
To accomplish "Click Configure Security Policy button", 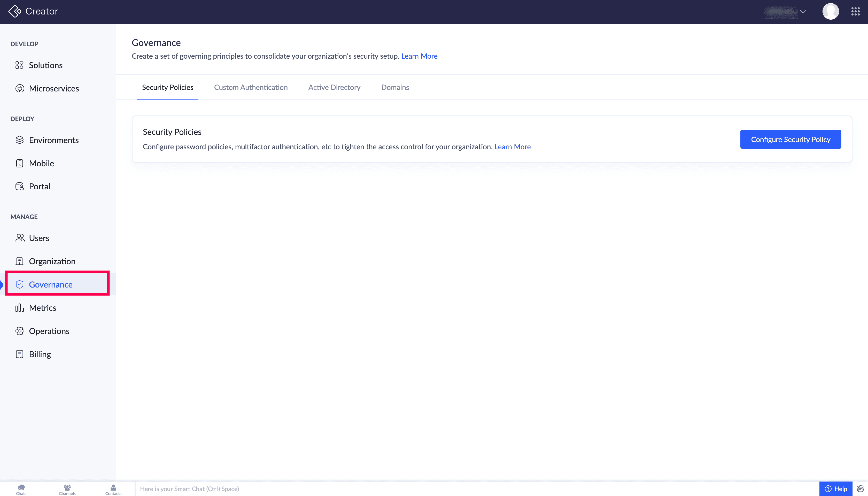I will coord(790,139).
